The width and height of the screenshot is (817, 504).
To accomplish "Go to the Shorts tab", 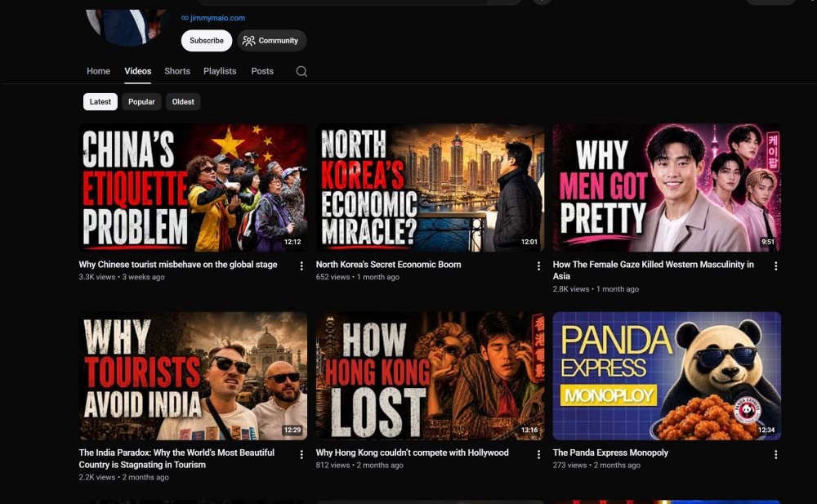I will [177, 71].
